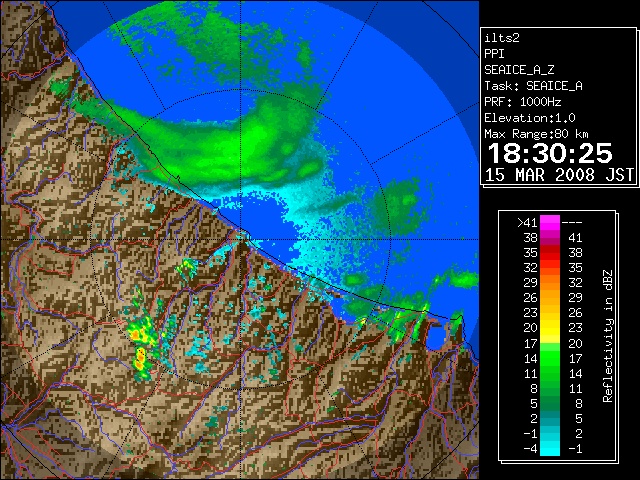Click the "15 MAR 2008 JST" date
This screenshot has height=480, width=640.
559,175
